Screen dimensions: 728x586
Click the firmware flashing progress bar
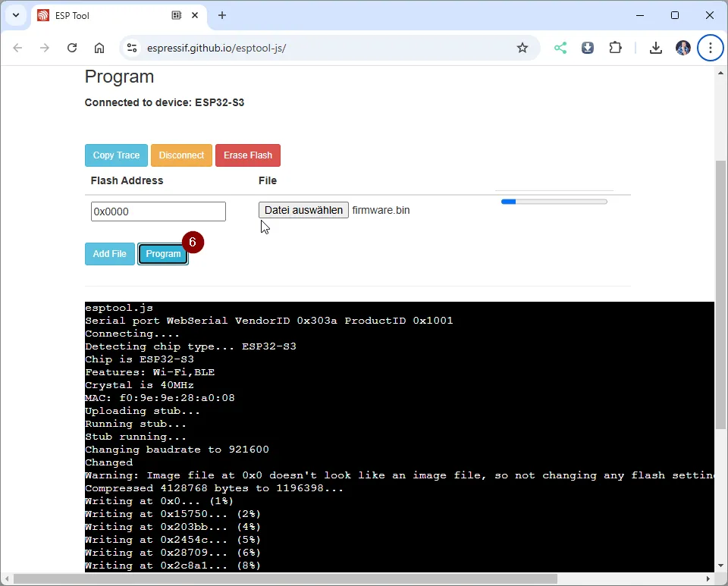(554, 202)
